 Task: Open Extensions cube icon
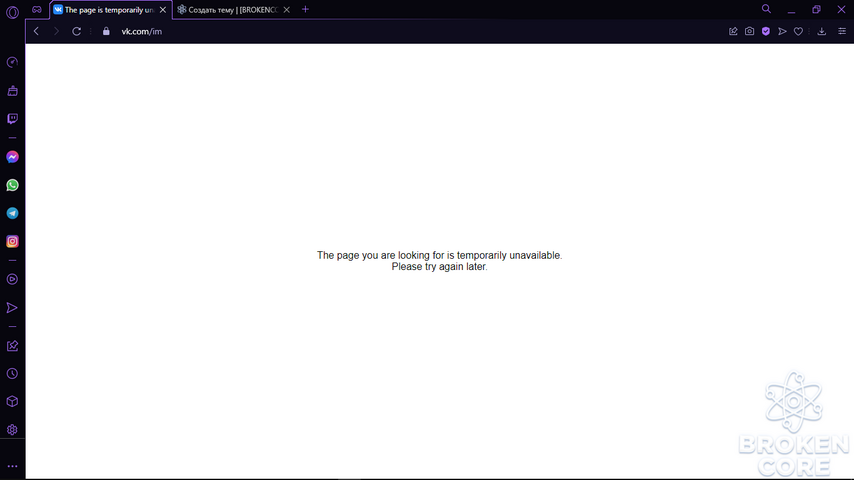click(13, 402)
